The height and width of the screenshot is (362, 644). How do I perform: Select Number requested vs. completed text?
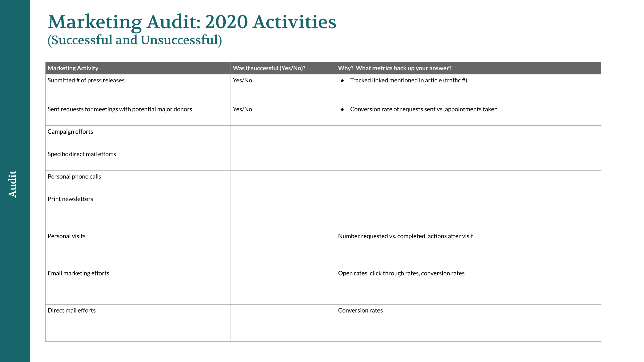tap(405, 236)
